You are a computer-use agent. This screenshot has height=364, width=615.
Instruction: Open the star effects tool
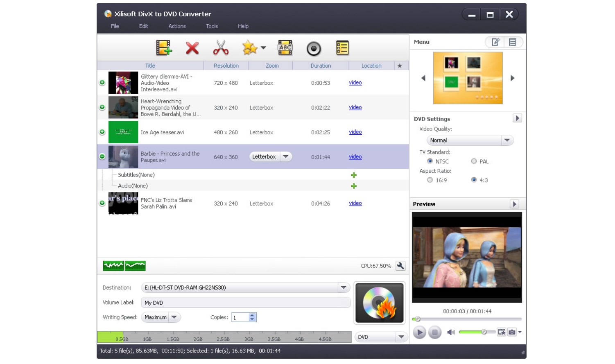click(249, 48)
